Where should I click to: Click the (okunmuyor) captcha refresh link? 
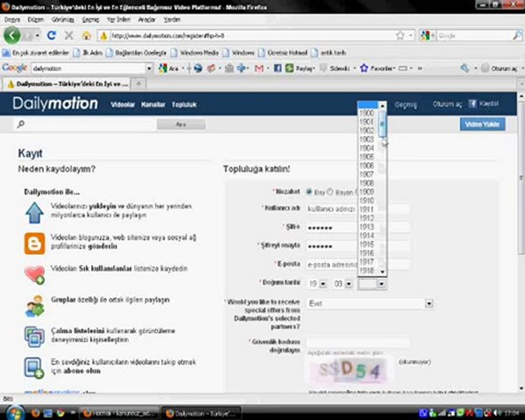pyautogui.click(x=415, y=362)
